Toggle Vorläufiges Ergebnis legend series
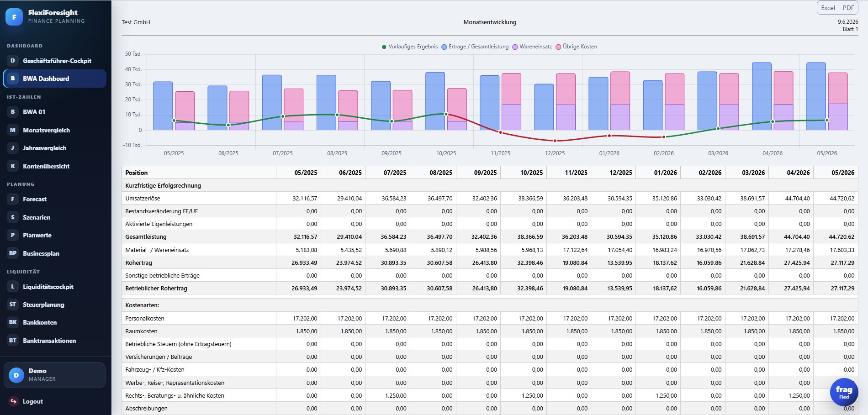868x415 pixels. pyautogui.click(x=410, y=47)
